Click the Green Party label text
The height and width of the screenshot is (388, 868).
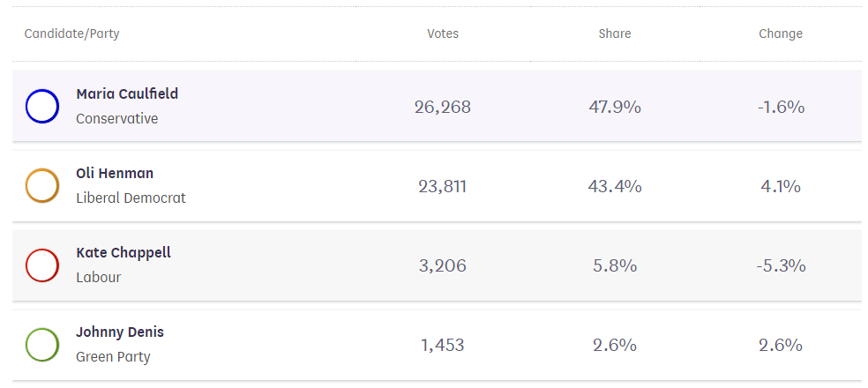click(x=113, y=357)
